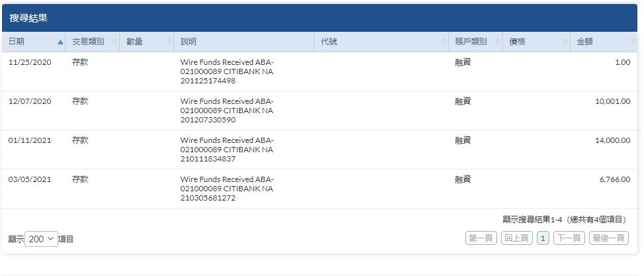Click sort arrows on 交易類別 column
Viewport: 644px width, 276px height.
pos(115,42)
